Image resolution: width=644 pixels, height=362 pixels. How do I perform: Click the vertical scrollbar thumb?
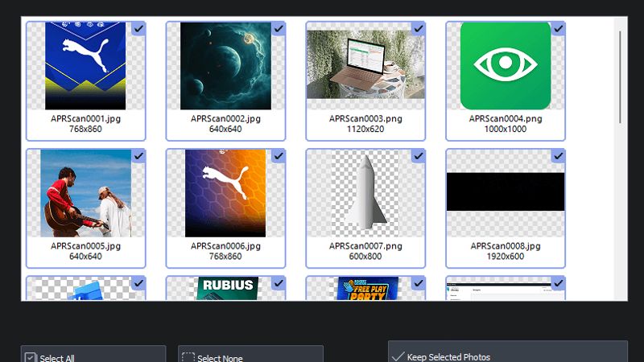[x=620, y=76]
